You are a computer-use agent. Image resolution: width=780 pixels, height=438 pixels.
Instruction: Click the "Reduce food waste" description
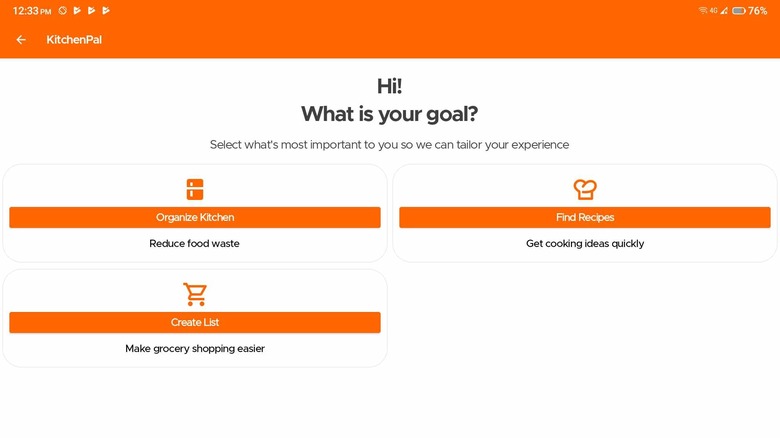(195, 243)
